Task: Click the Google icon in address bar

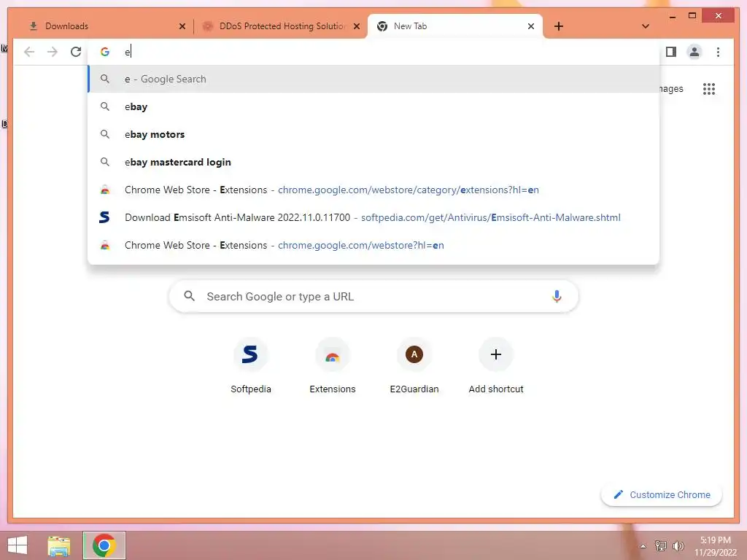Action: coord(105,52)
